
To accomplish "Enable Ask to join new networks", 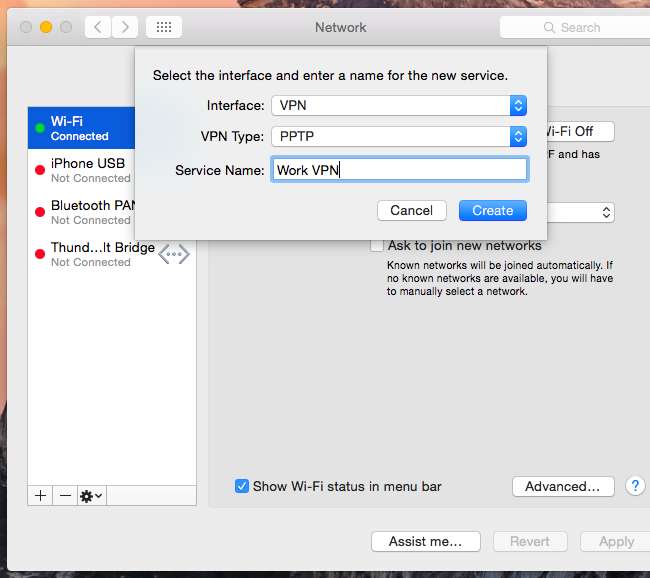I will tap(377, 245).
